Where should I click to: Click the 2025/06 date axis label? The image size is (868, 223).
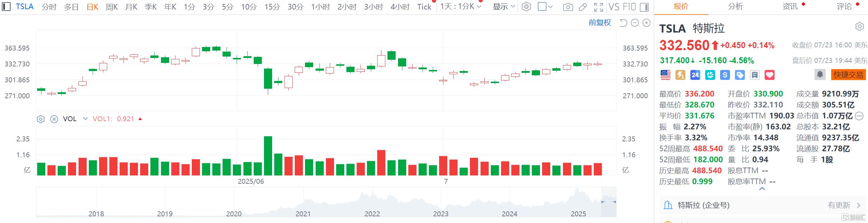click(251, 181)
